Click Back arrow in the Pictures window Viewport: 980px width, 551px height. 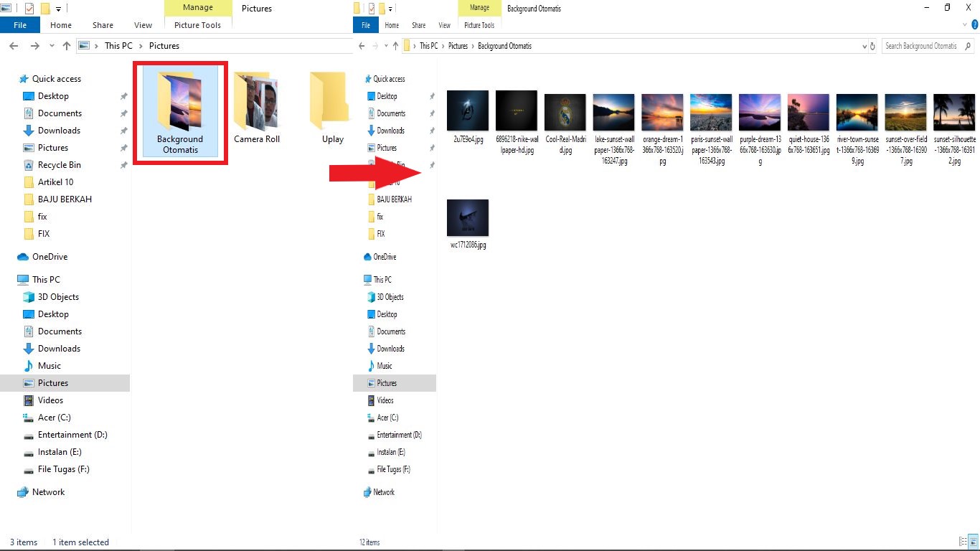pyautogui.click(x=13, y=46)
